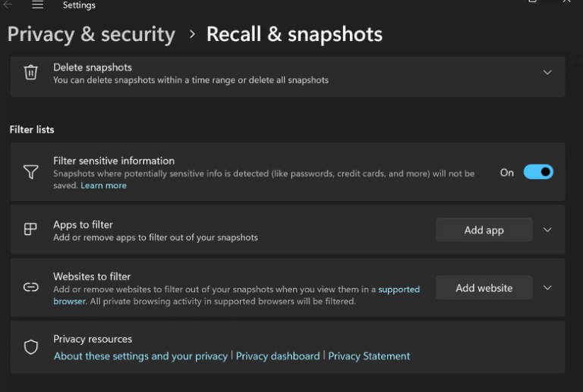Click the Recall & snapshots page title
583x392 pixels.
[295, 34]
